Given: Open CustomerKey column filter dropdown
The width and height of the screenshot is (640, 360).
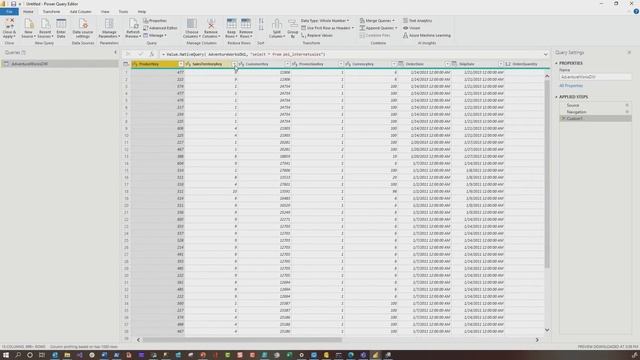Looking at the screenshot, I should 287,64.
